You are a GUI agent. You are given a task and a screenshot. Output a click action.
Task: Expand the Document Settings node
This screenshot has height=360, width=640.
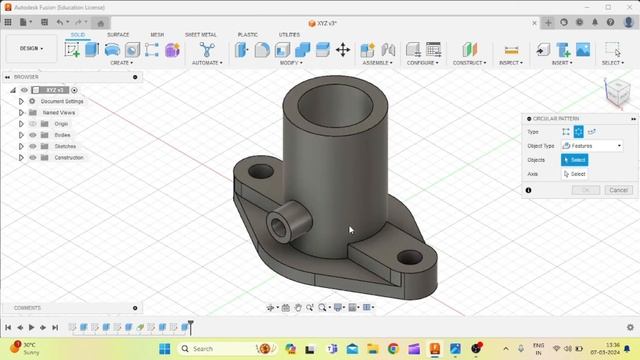click(21, 101)
